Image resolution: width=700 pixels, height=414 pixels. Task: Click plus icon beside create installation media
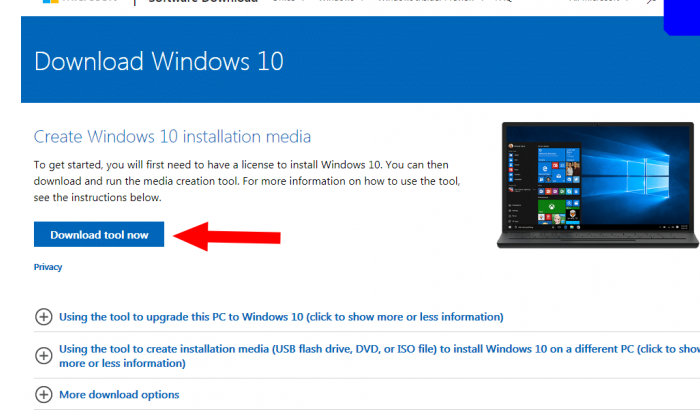tap(43, 355)
